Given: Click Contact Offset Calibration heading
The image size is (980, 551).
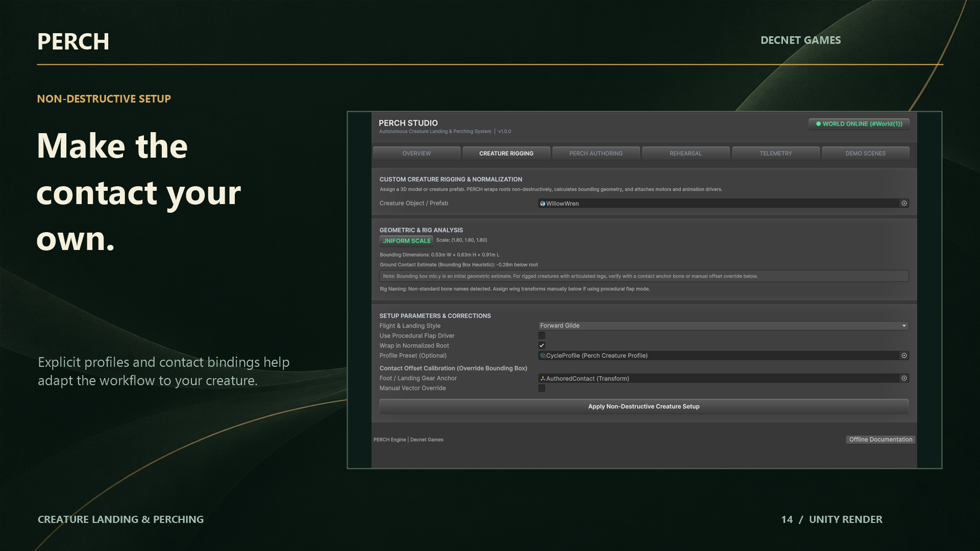Looking at the screenshot, I should pyautogui.click(x=453, y=368).
